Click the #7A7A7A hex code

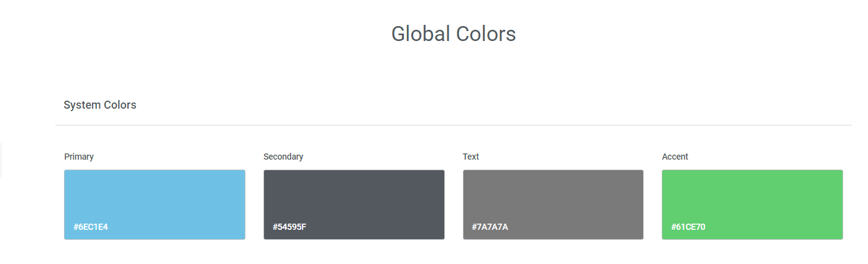[x=490, y=227]
